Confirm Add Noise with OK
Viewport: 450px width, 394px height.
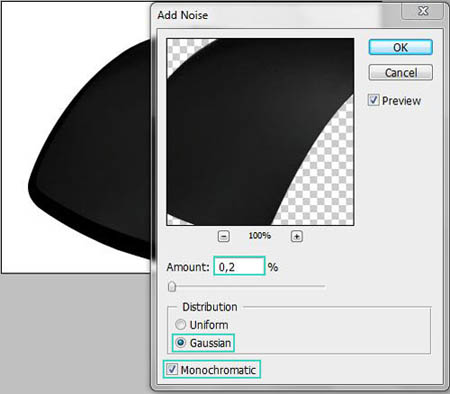click(401, 47)
